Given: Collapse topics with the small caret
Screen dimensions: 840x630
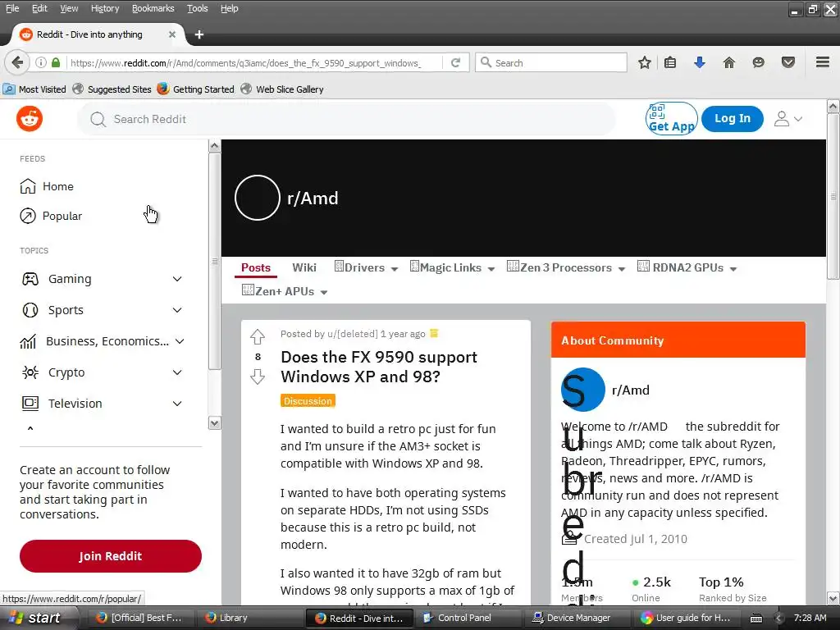Looking at the screenshot, I should coord(30,428).
